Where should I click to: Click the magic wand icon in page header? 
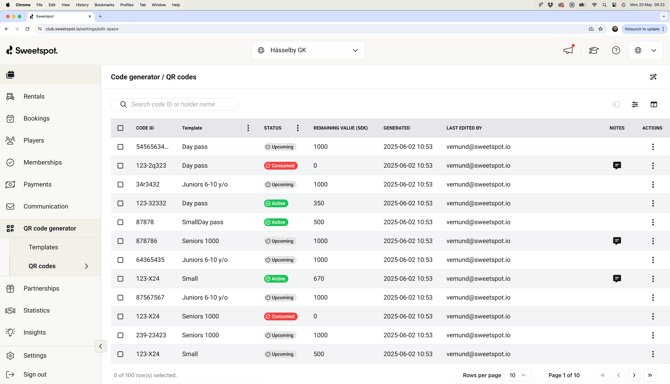click(x=653, y=77)
